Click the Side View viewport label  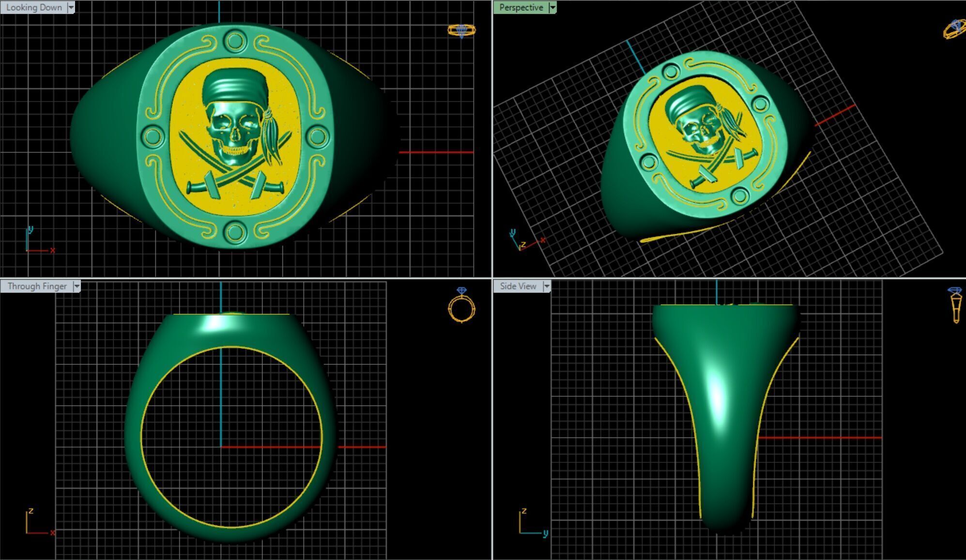(518, 286)
